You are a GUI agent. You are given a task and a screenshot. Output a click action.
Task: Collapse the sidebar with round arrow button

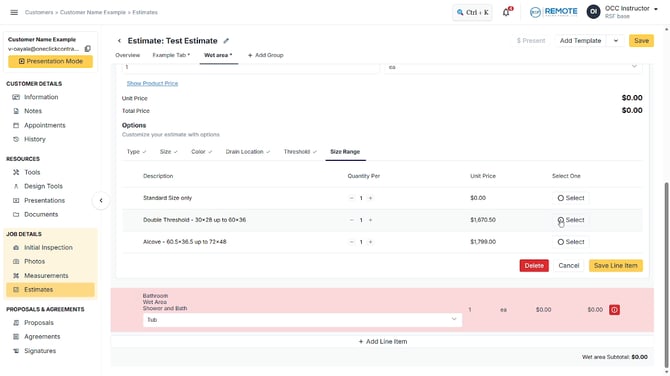click(x=101, y=200)
